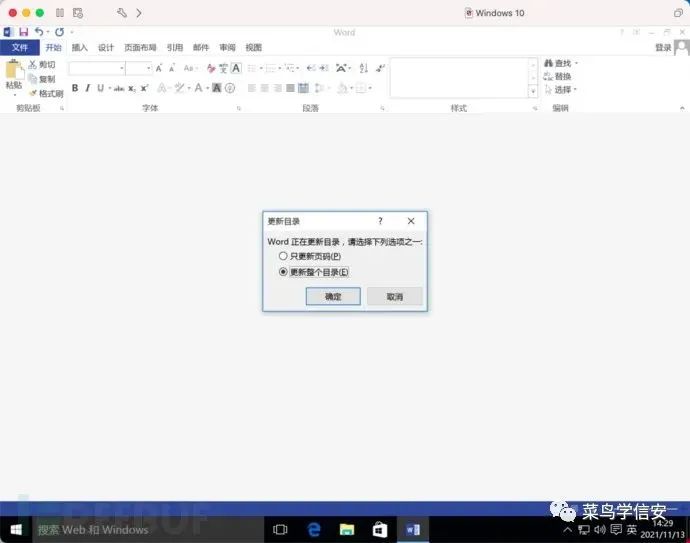Switch to the 插入 ribbon tab
Image resolution: width=690 pixels, height=543 pixels.
coord(80,48)
